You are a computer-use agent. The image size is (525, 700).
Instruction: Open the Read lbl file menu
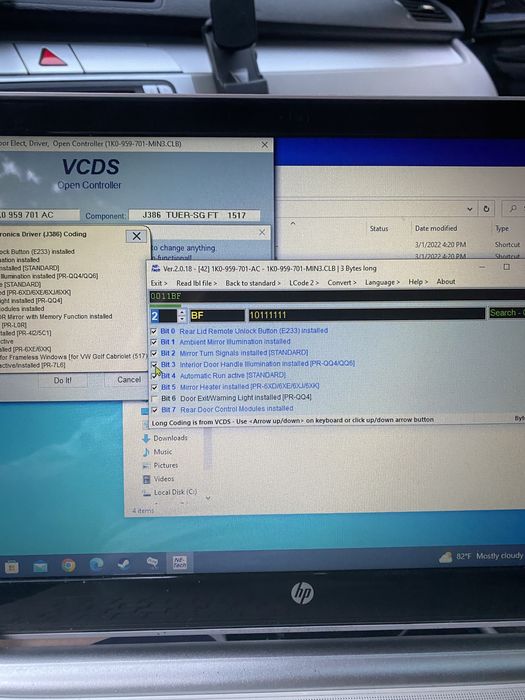(196, 283)
